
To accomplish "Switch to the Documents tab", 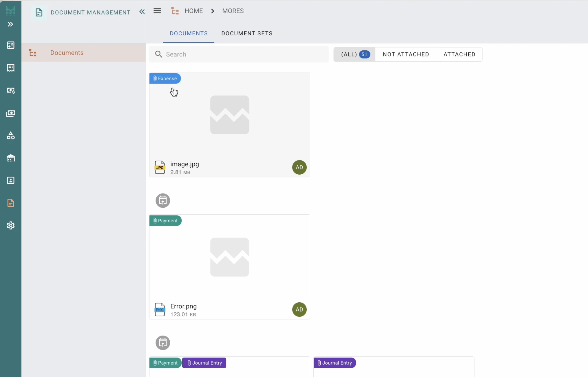I will [189, 34].
